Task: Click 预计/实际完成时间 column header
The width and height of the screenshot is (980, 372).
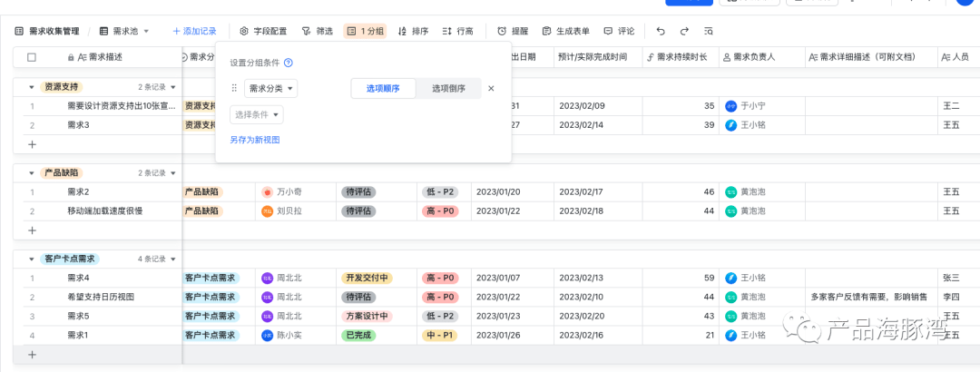Action: 598,57
